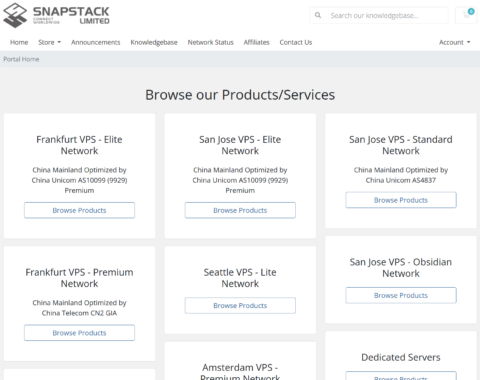Expand the Account dropdown
The width and height of the screenshot is (480, 380).
[454, 42]
